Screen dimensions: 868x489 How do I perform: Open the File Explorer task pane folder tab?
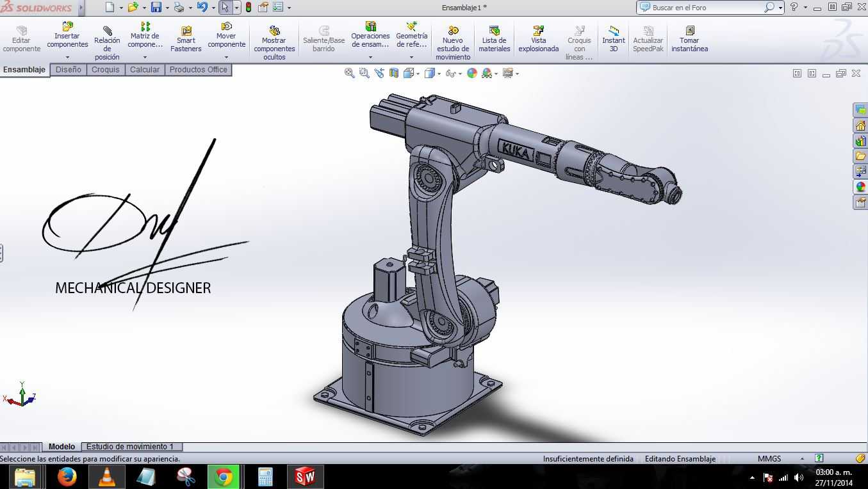tap(860, 156)
